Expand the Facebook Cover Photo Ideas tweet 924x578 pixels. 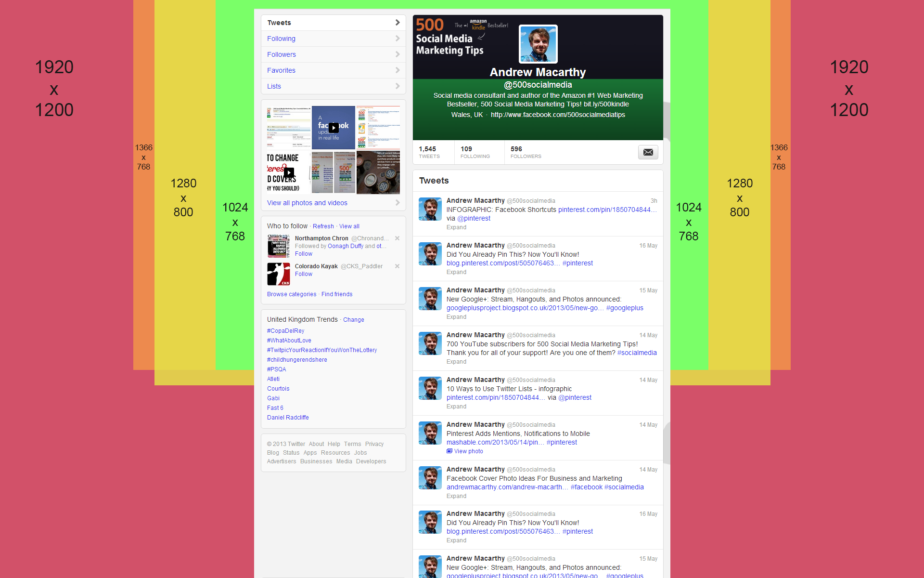point(456,496)
